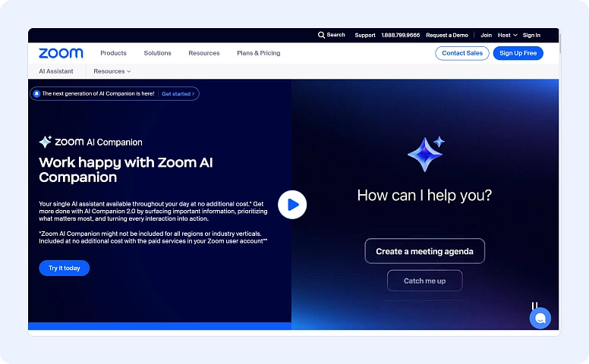Viewport: 589px width, 364px height.
Task: Open the Request a Demo link
Action: pos(447,36)
